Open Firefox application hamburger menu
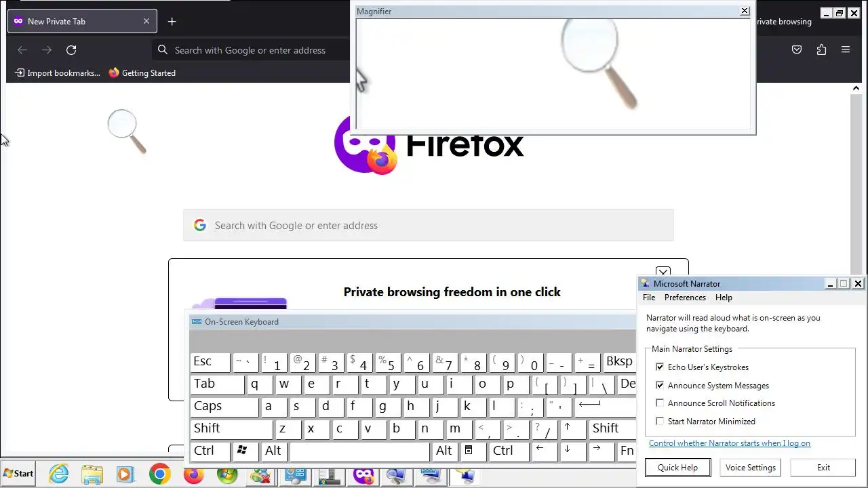Image resolution: width=868 pixels, height=488 pixels. 846,50
